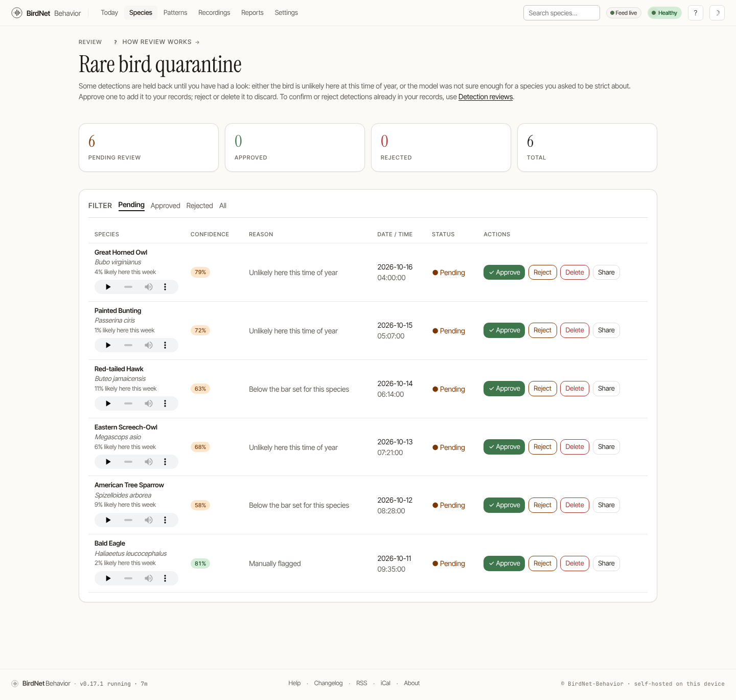
Task: Switch to the Rejected filter tab
Action: (x=200, y=206)
